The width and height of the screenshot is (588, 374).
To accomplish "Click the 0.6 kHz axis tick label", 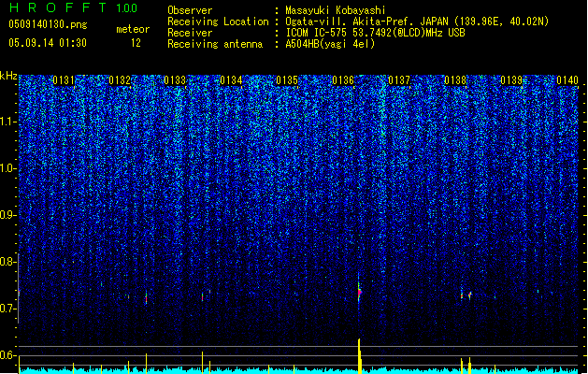I will [8, 355].
